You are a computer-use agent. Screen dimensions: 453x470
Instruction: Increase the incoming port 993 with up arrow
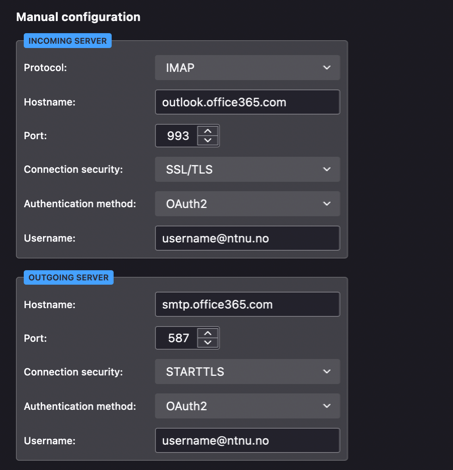pos(208,131)
